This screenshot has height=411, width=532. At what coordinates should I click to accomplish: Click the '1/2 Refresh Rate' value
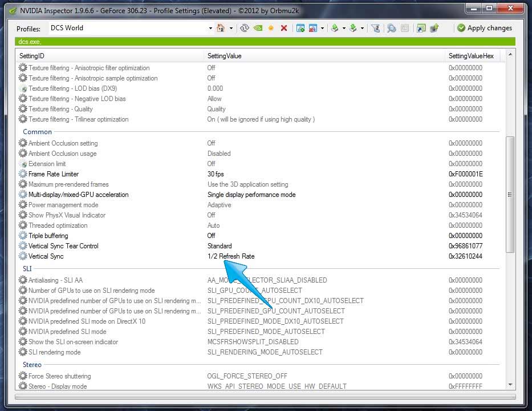pos(231,256)
